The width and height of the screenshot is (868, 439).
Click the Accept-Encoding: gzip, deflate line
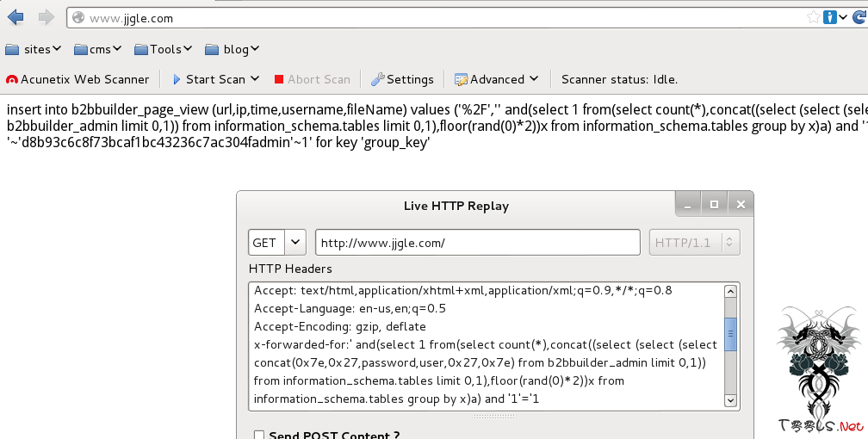[x=340, y=326]
